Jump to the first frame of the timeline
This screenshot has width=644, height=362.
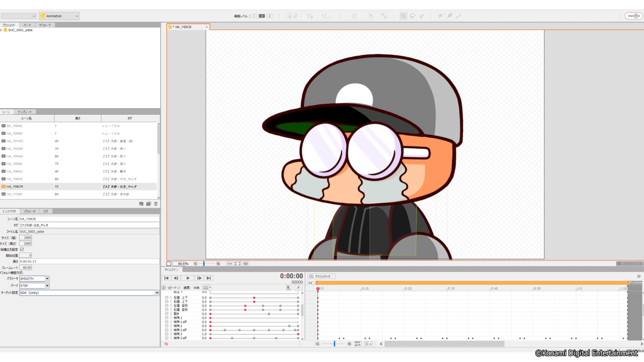click(166, 278)
